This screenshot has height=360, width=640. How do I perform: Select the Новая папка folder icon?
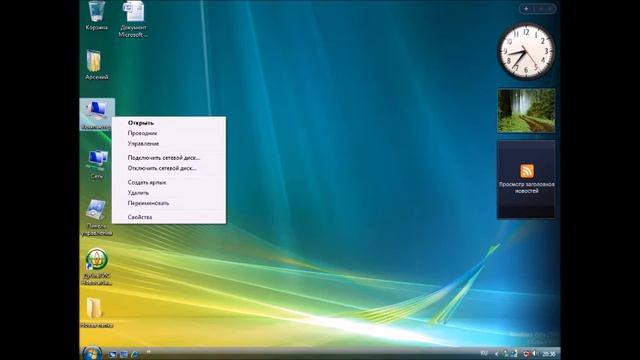tap(96, 313)
